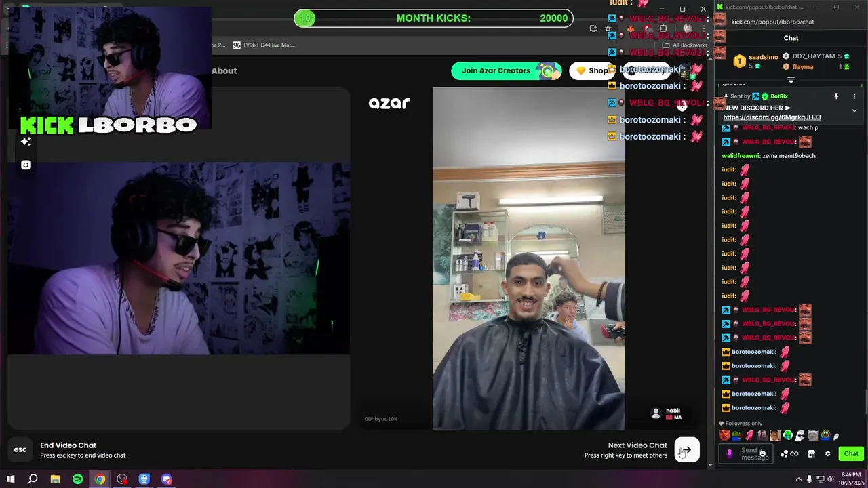Click the BotRix sender name
Screen dimensions: 868x488
(779, 96)
